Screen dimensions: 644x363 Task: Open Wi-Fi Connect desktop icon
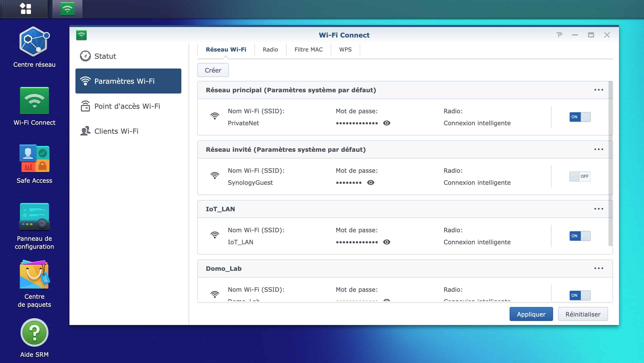34,106
